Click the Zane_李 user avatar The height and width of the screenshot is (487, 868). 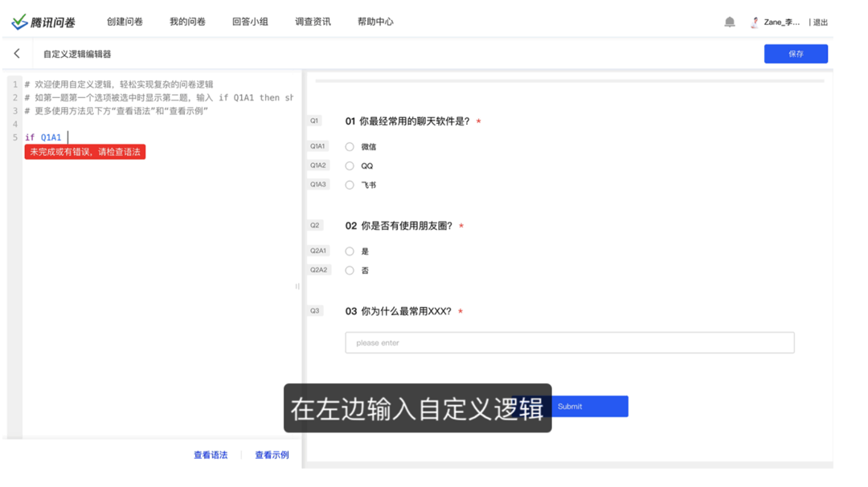coord(753,22)
